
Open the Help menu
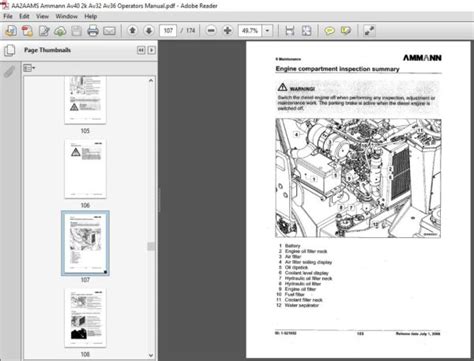click(x=90, y=16)
